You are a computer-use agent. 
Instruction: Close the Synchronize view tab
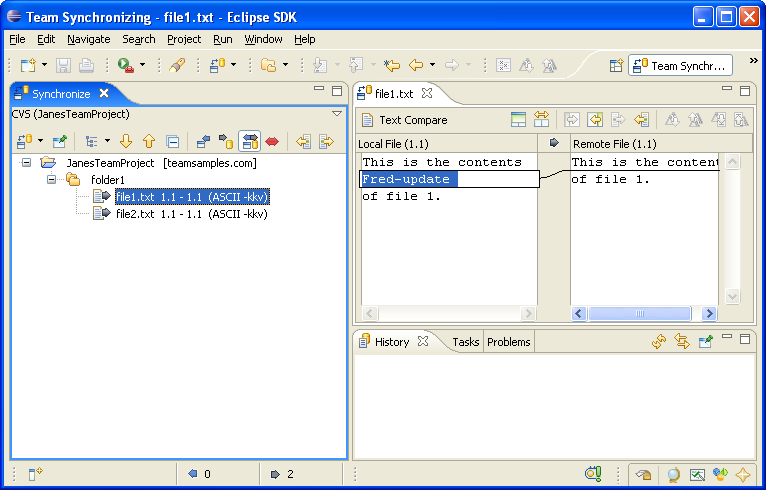pos(104,93)
